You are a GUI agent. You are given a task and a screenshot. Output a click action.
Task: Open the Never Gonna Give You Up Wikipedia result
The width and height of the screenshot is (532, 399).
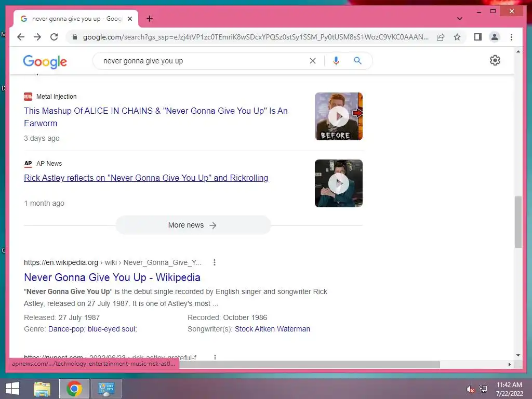tap(112, 277)
